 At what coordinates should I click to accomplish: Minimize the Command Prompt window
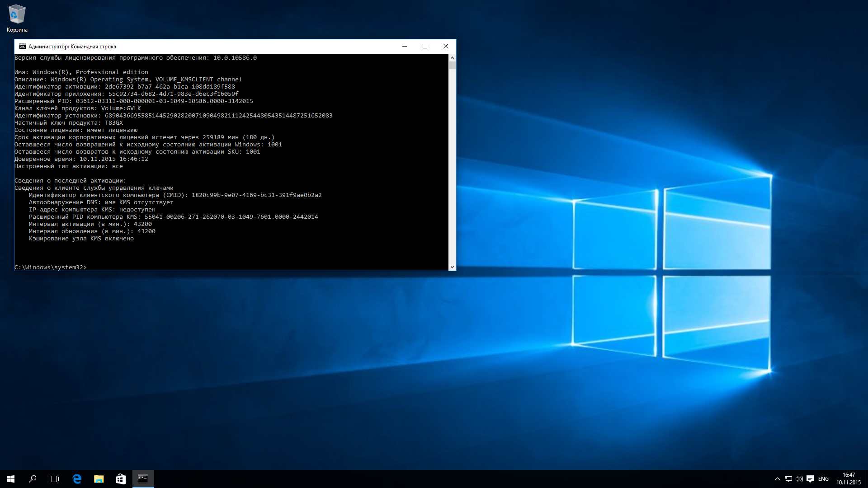pyautogui.click(x=405, y=47)
